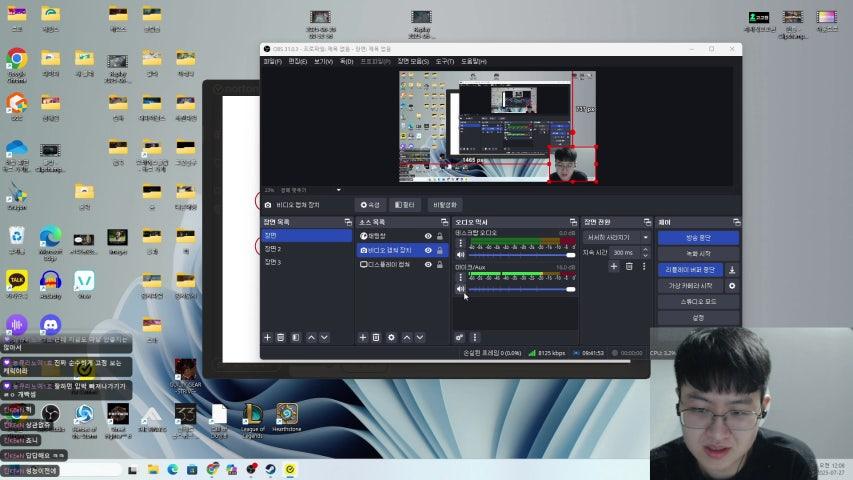The image size is (853, 480).
Task: Open Hearthstone desktop shortcut
Action: click(x=287, y=418)
